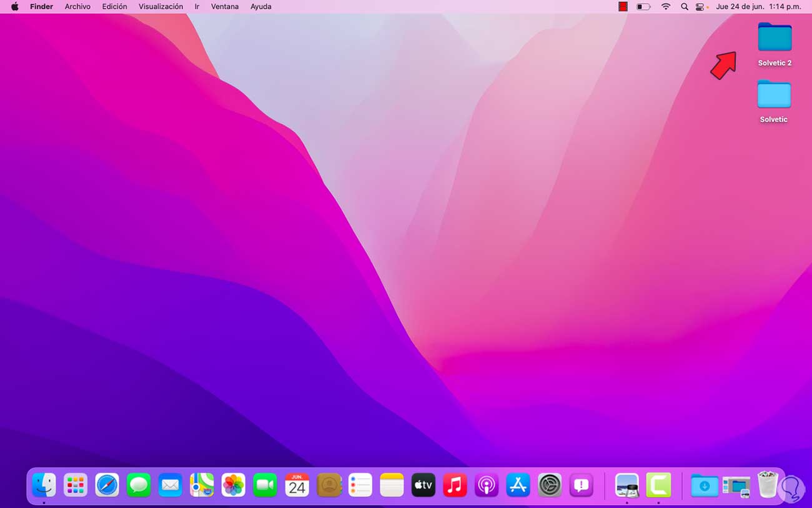Open the Apple menu

tap(14, 6)
